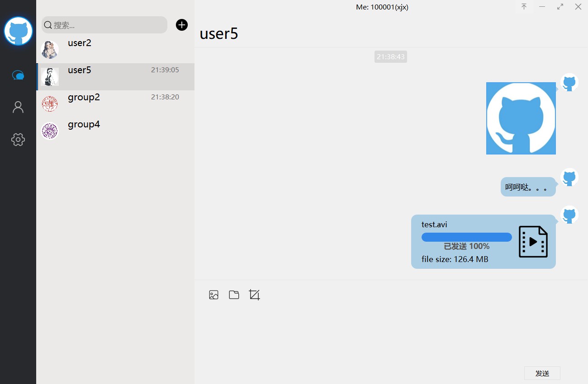Screen dimensions: 588x384
Task: Close the chat window
Action: tap(578, 7)
